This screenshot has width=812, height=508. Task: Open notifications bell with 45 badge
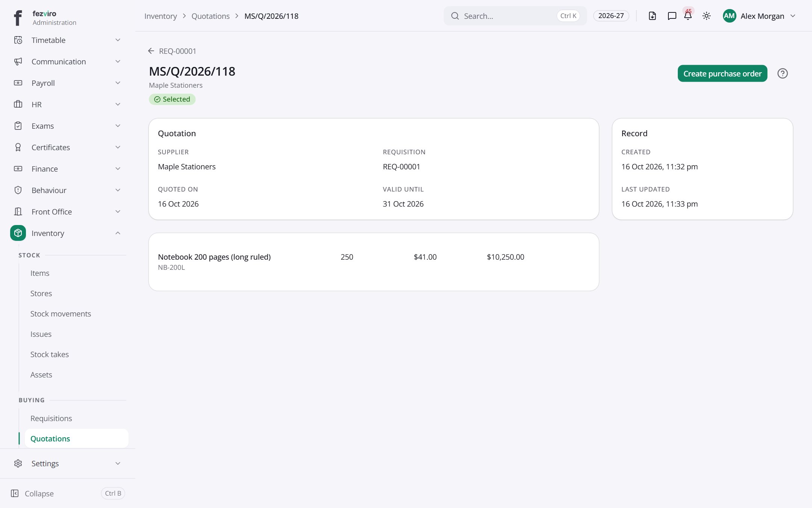tap(688, 15)
